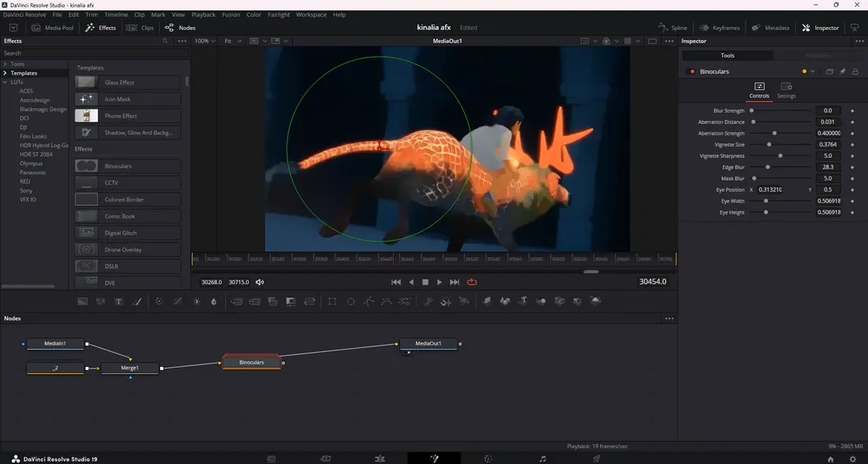The height and width of the screenshot is (464, 868).
Task: Add a Polygon mask from toolbar
Action: click(369, 301)
